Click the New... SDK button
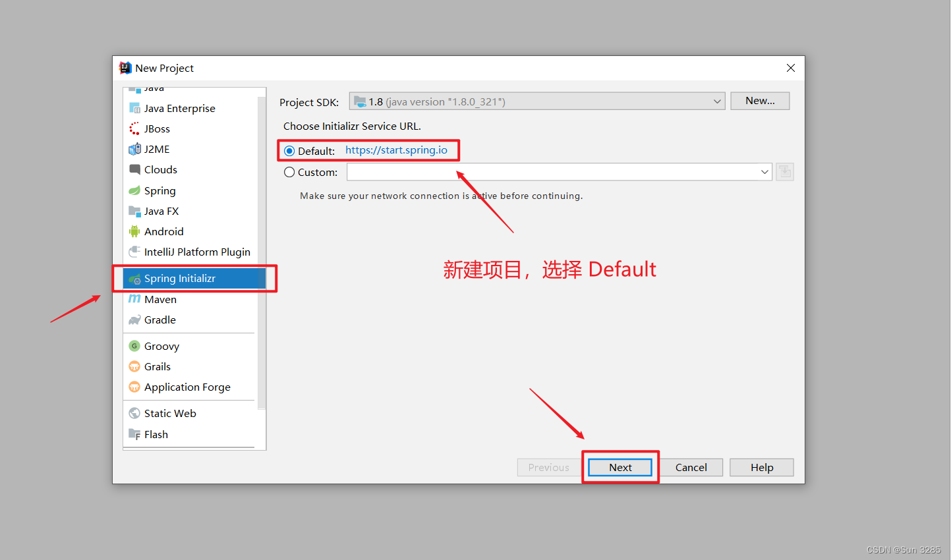Viewport: 951px width, 560px height. click(x=760, y=101)
